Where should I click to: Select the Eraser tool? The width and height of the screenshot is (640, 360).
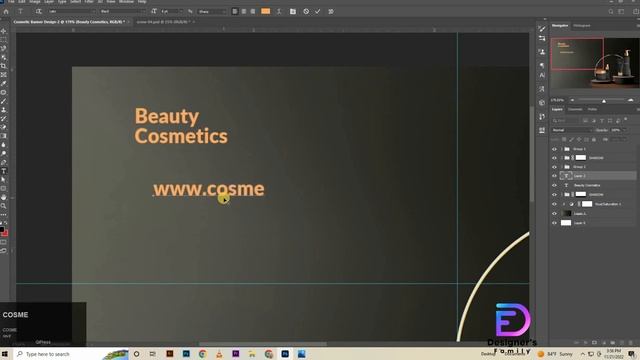pos(3,127)
